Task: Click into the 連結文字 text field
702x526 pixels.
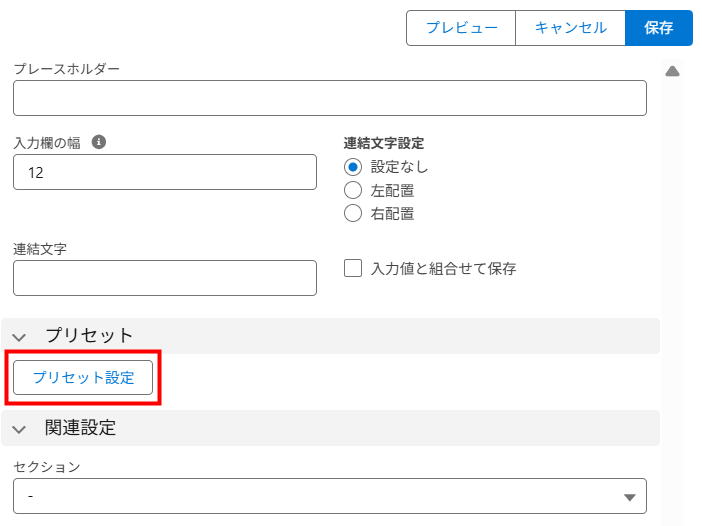Action: point(165,278)
